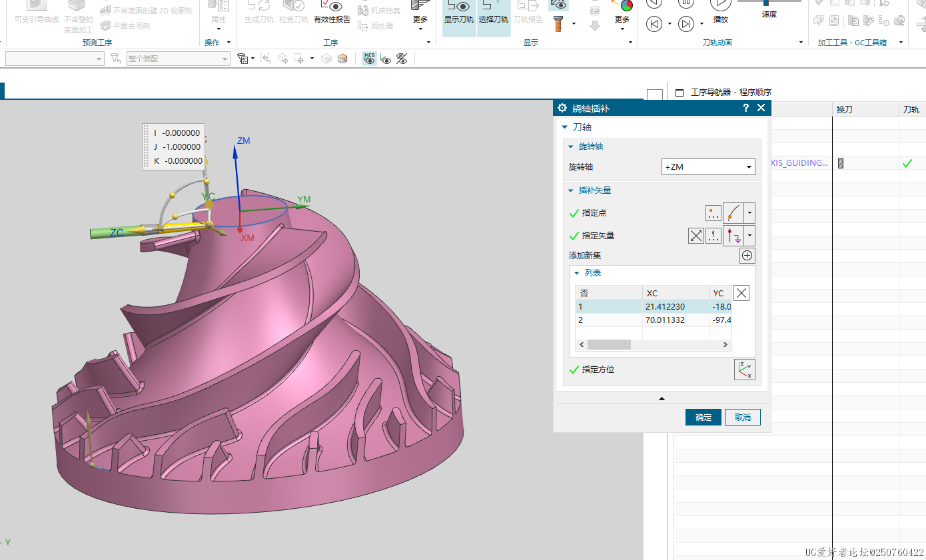The height and width of the screenshot is (560, 926).
Task: Expand the 操作 group options arrow
Action: point(229,43)
